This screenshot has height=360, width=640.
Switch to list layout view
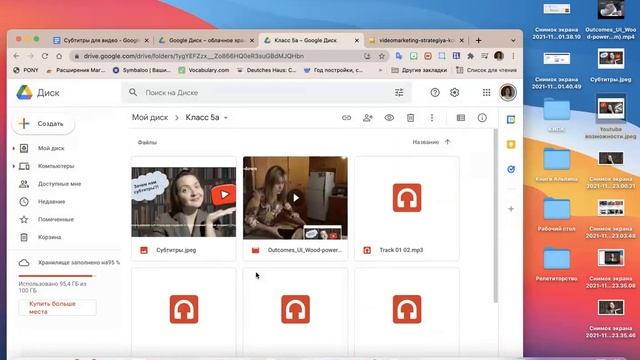tap(461, 118)
